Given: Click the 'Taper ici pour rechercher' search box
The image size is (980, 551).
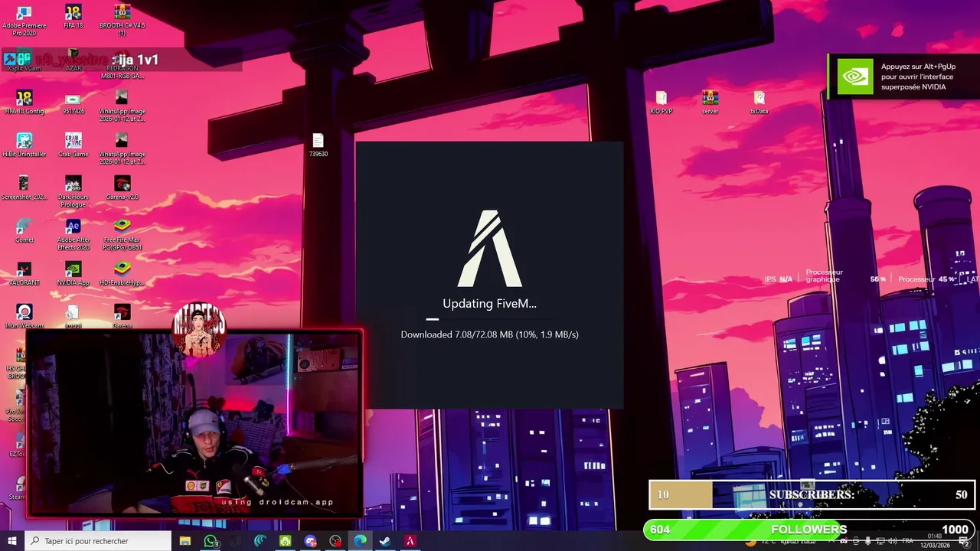Looking at the screenshot, I should pos(97,541).
